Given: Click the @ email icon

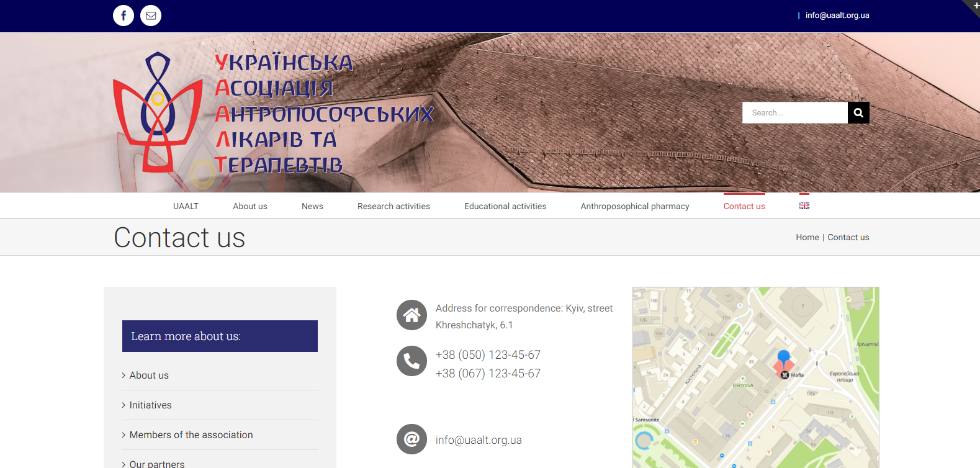Looking at the screenshot, I should [x=411, y=439].
